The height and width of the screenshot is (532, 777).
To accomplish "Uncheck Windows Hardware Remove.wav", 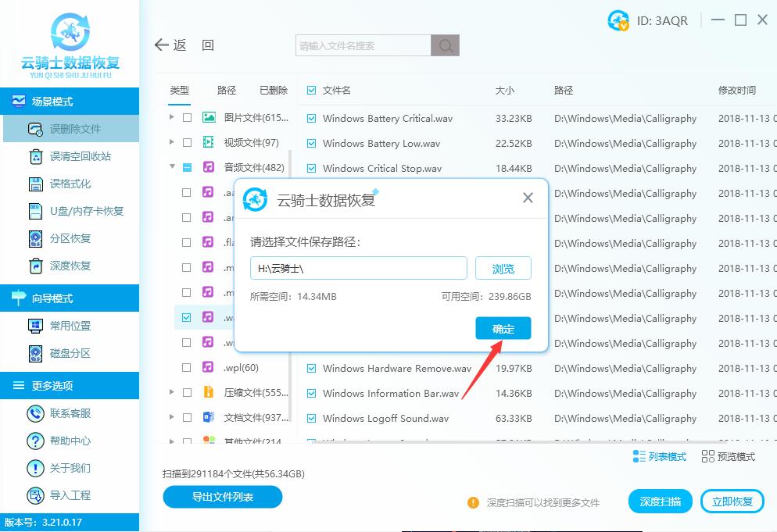I will coord(311,368).
